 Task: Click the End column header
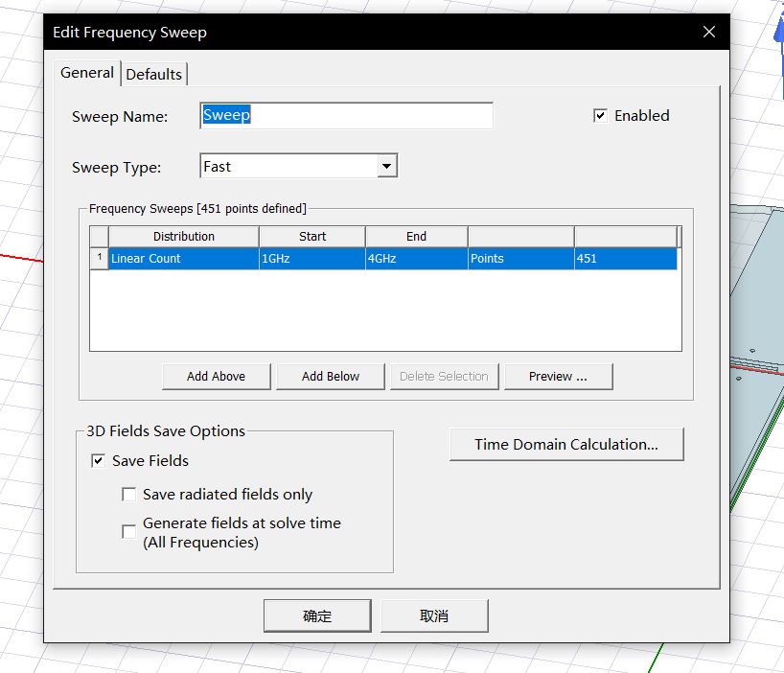coord(417,237)
